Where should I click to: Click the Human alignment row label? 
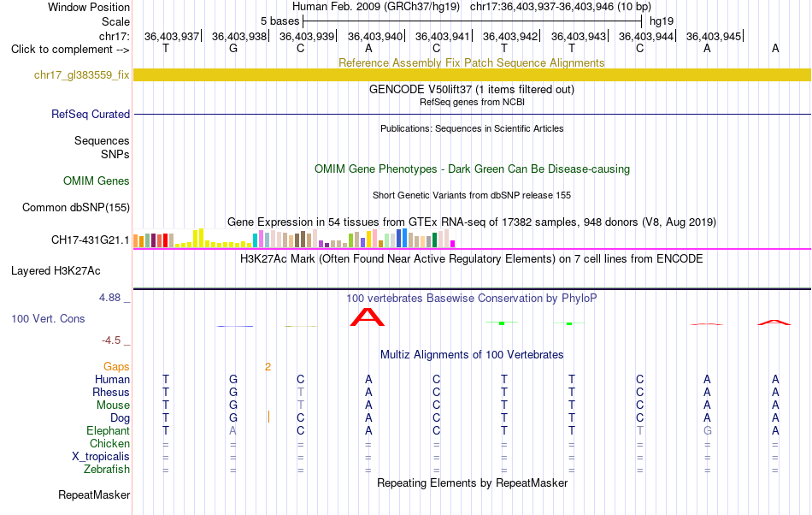(x=112, y=379)
